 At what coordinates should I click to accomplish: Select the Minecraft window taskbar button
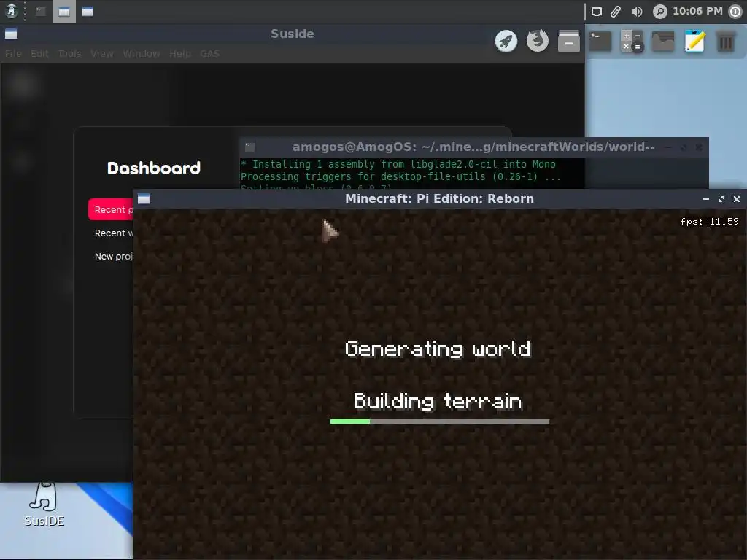[x=88, y=12]
